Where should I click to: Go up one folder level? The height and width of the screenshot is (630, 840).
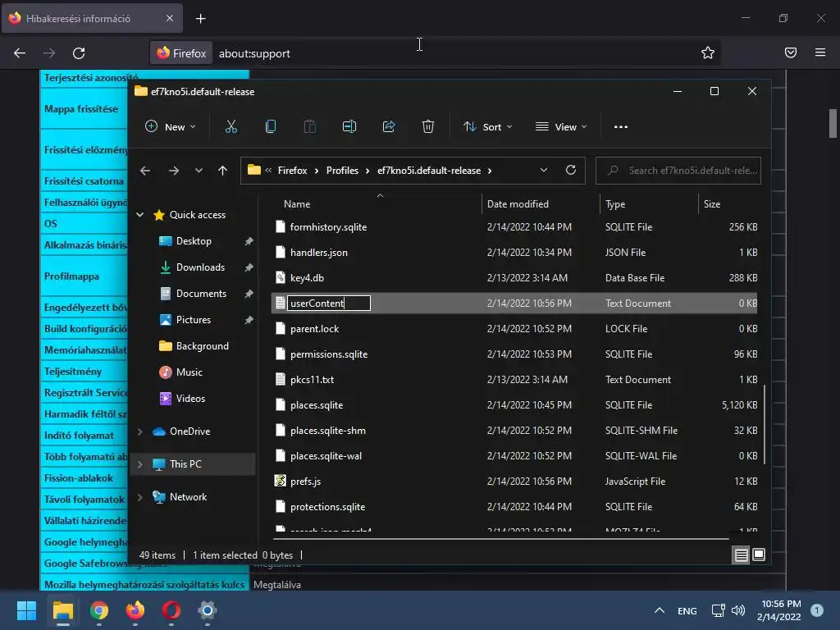(x=222, y=171)
